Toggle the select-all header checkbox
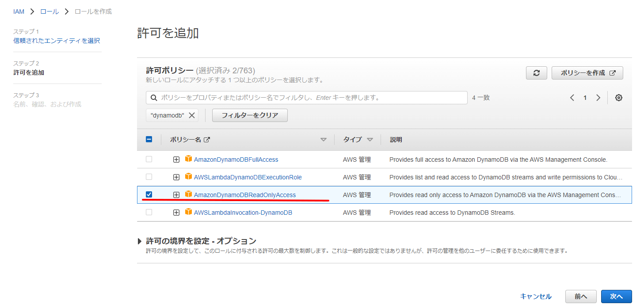This screenshot has height=308, width=644. click(149, 139)
